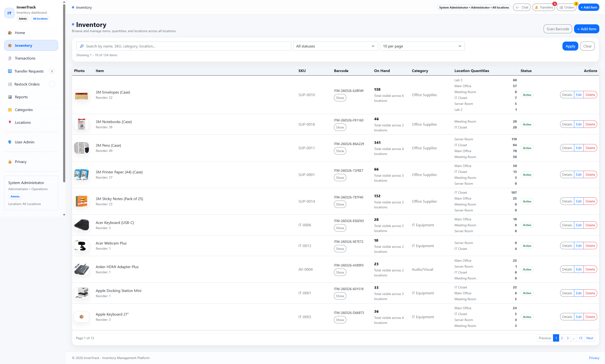The width and height of the screenshot is (605, 364).
Task: Click the Locations pin icon
Action: click(10, 122)
